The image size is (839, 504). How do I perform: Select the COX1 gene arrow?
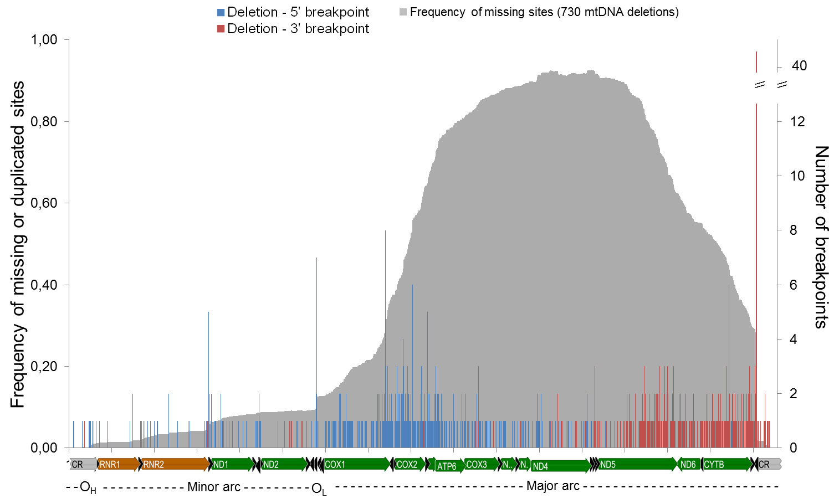click(356, 464)
